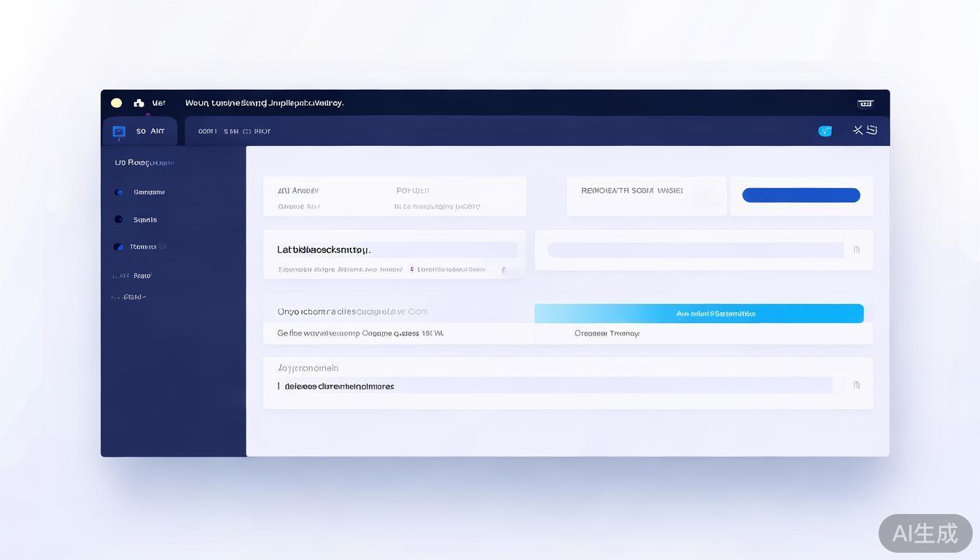Click the yellow circle icon in the header

pos(117,103)
